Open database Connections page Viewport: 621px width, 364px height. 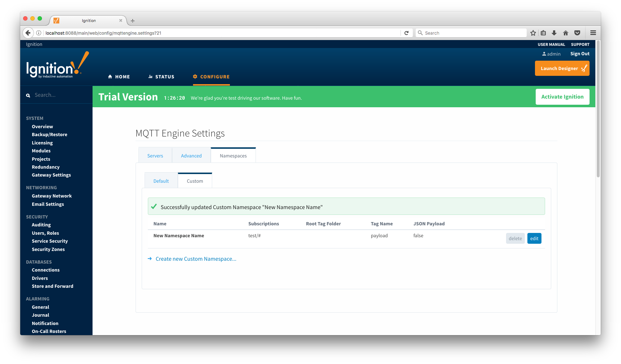[46, 270]
